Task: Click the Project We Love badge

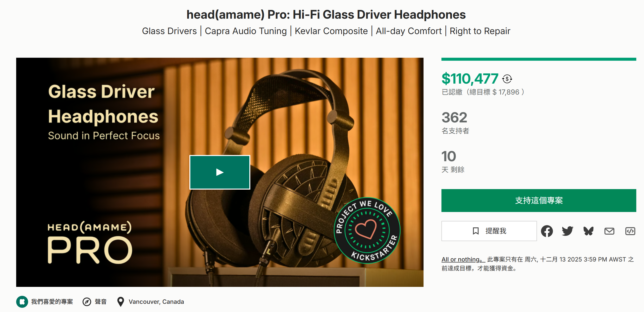Action: pyautogui.click(x=367, y=230)
